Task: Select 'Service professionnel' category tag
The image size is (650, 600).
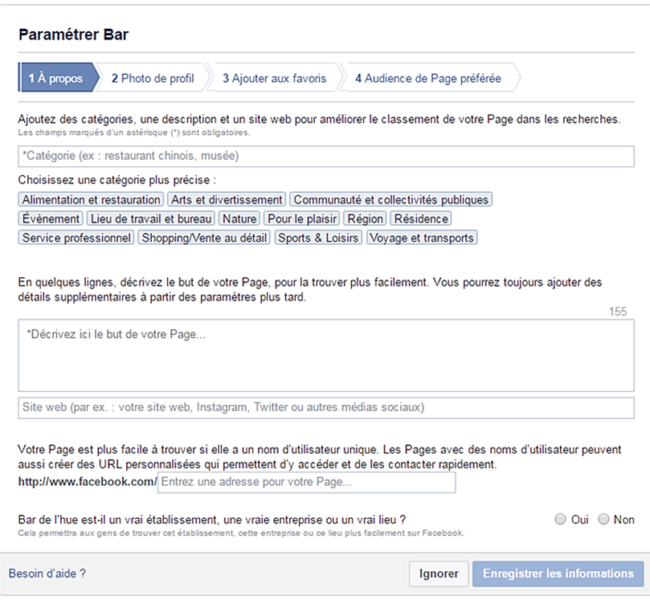Action: 77,238
